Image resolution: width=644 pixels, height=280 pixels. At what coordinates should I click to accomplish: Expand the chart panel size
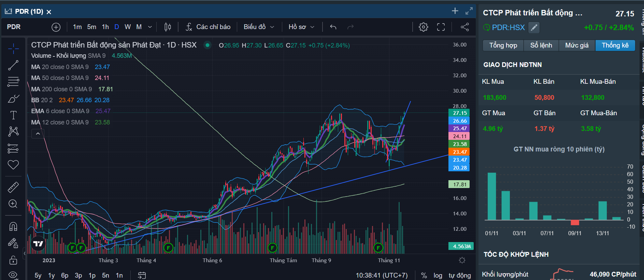tap(469, 11)
